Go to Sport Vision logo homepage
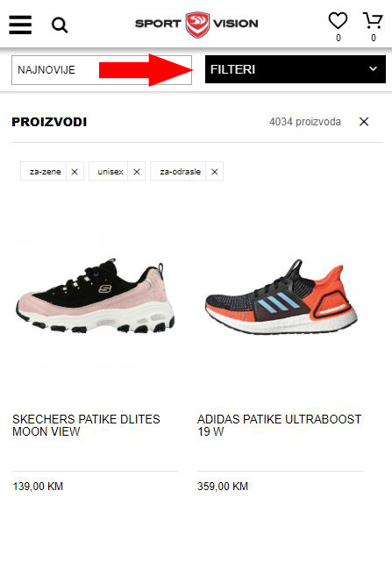Viewport: 392px width, 576px height. (196, 25)
